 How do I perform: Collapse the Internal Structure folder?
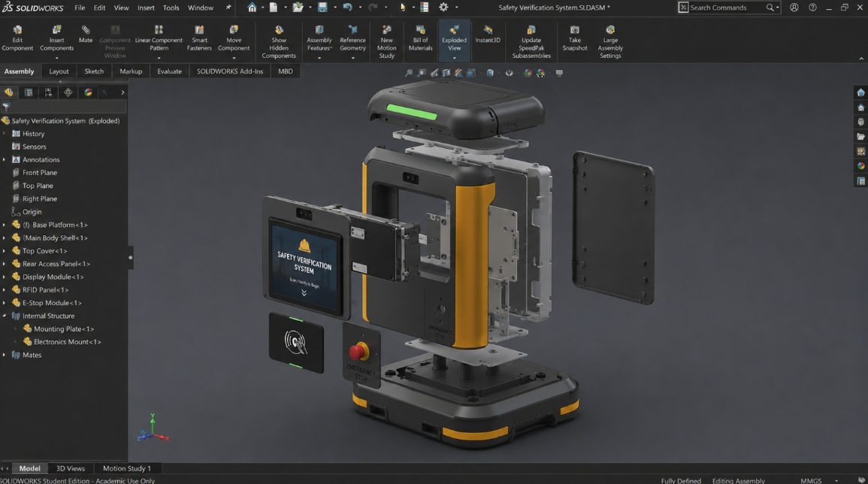pos(5,316)
